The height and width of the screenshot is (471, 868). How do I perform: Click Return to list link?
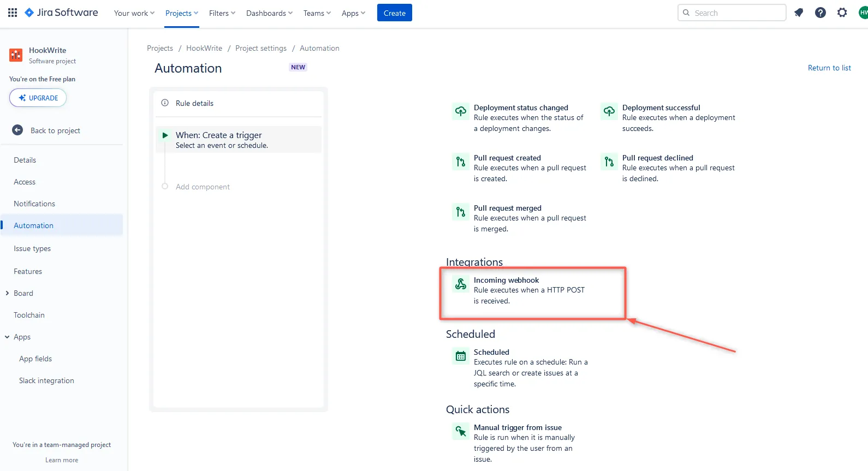point(829,68)
